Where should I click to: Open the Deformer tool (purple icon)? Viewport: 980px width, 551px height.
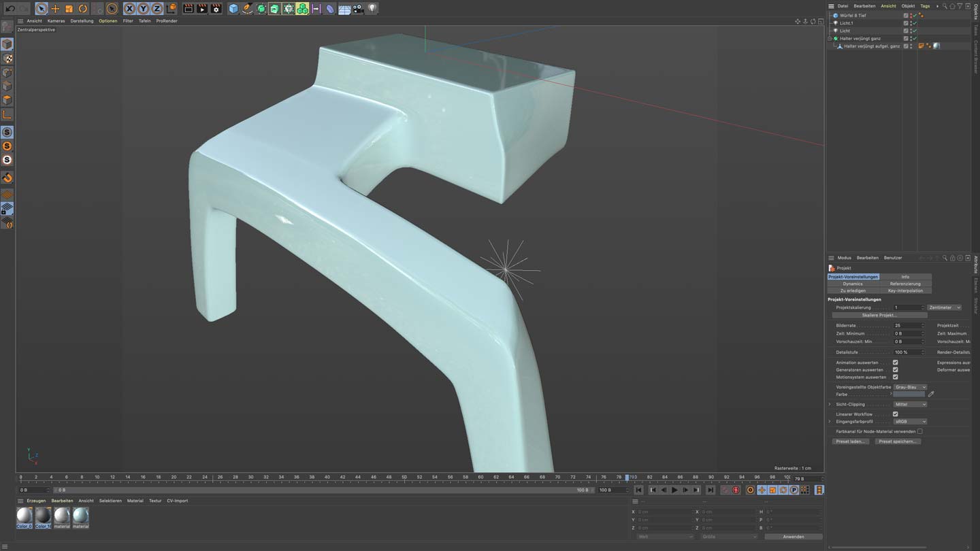pos(330,9)
